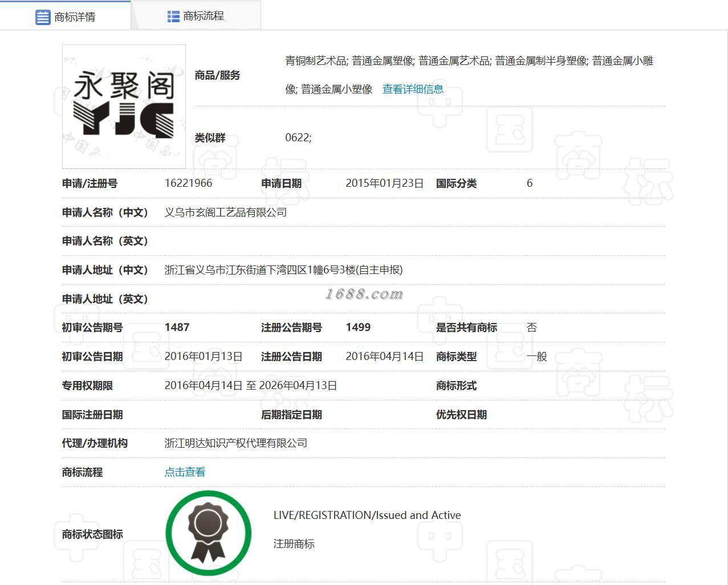Image resolution: width=728 pixels, height=585 pixels.
Task: Select trademark type value 一般
Action: coord(537,357)
